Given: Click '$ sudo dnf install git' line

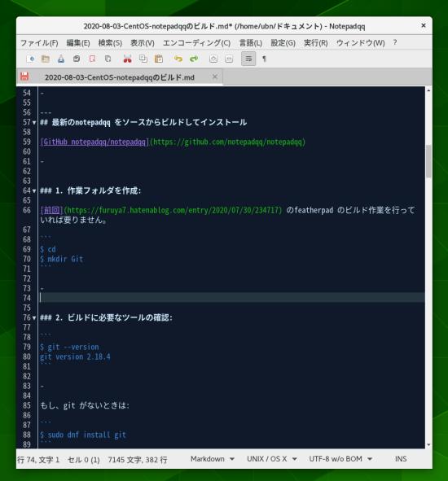Looking at the screenshot, I should (x=83, y=435).
